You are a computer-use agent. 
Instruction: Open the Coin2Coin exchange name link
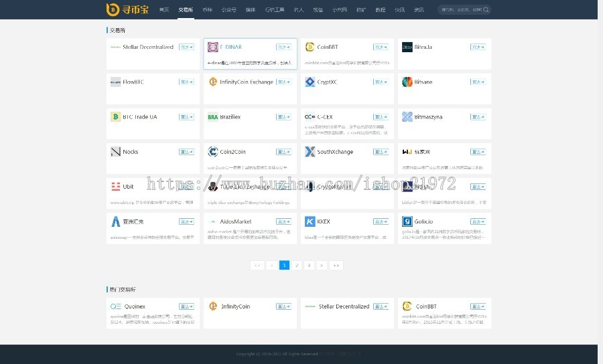tap(232, 152)
